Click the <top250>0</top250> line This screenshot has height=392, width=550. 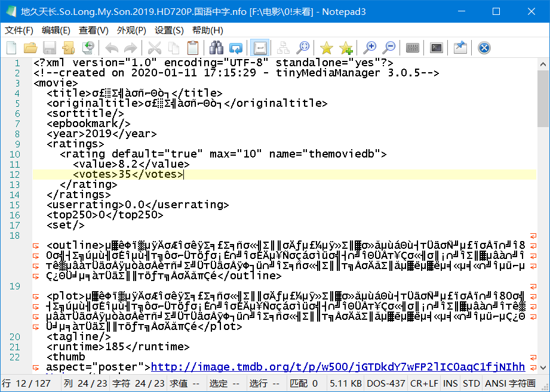pos(105,215)
